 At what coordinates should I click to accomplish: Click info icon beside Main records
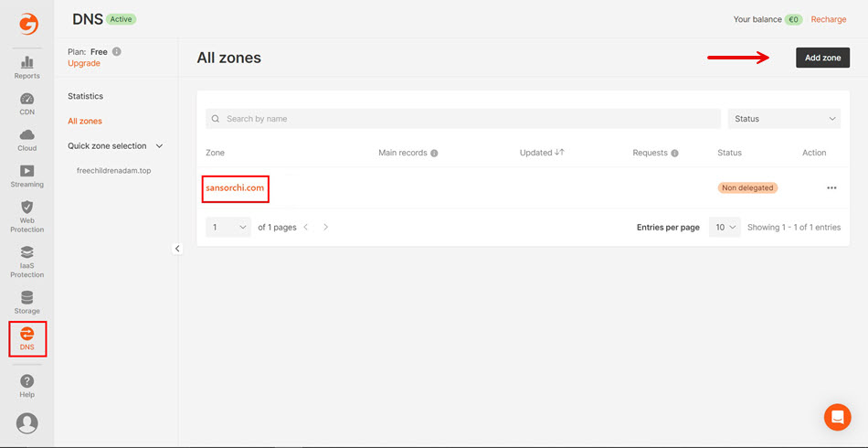(434, 154)
